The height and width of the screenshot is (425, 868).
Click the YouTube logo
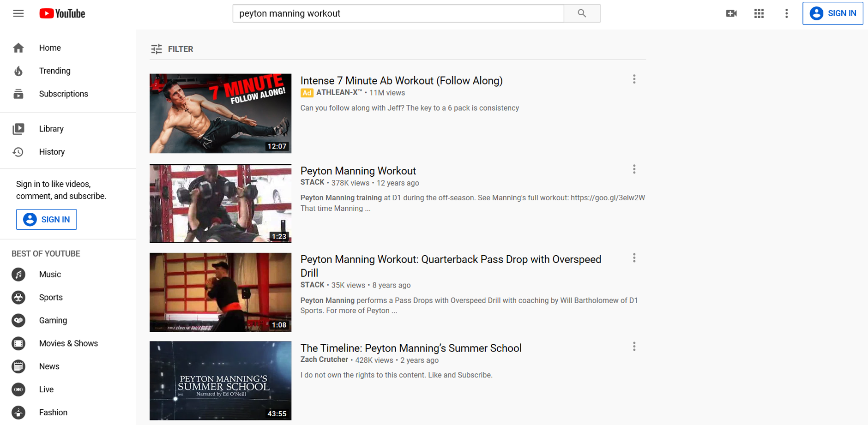tap(62, 13)
